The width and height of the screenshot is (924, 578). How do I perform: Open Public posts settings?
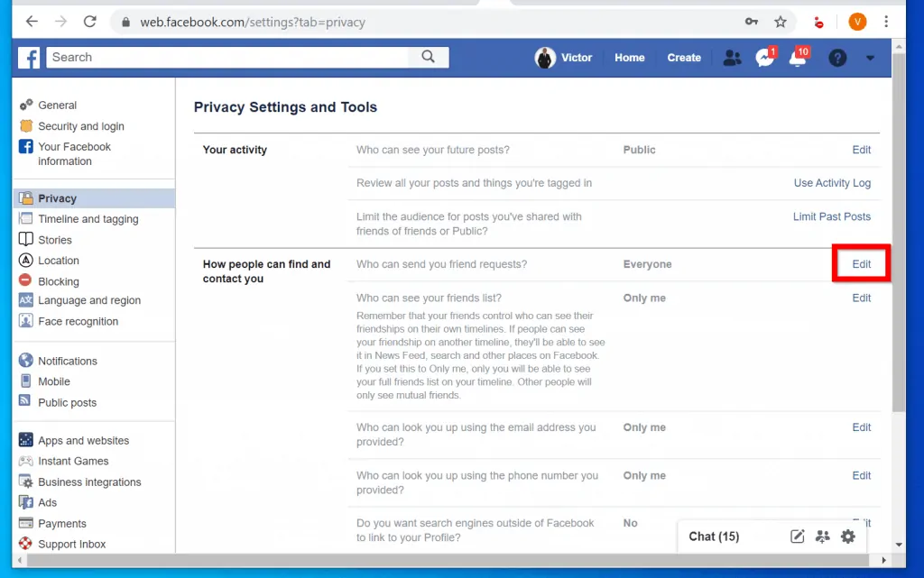pyautogui.click(x=67, y=402)
